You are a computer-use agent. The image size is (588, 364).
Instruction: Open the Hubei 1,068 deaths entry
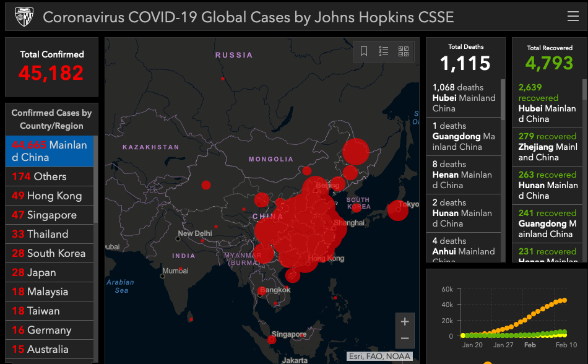point(464,98)
